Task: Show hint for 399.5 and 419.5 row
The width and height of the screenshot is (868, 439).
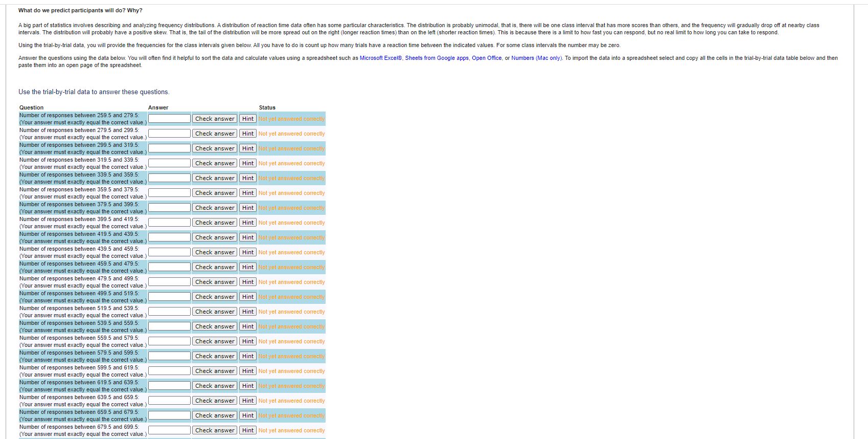Action: [x=248, y=223]
